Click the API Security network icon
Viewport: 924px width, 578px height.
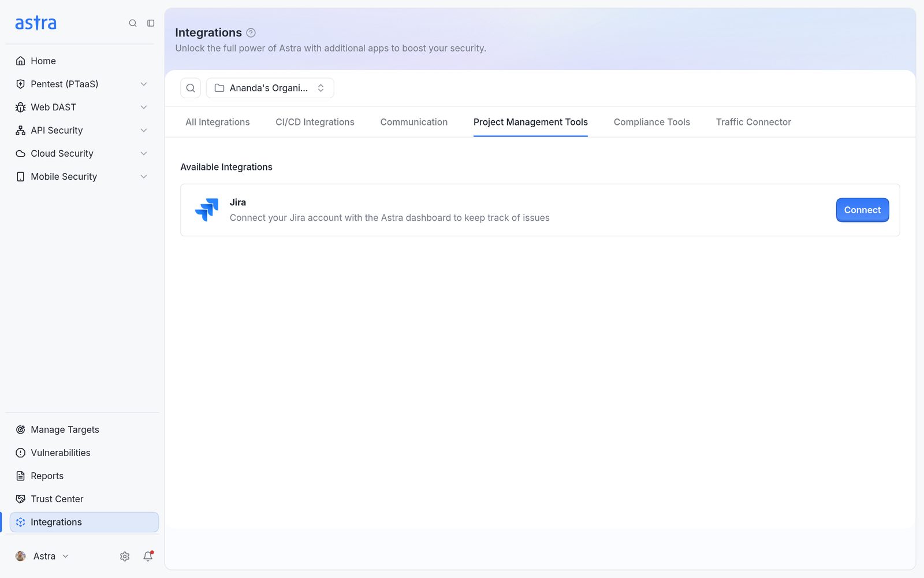[21, 130]
